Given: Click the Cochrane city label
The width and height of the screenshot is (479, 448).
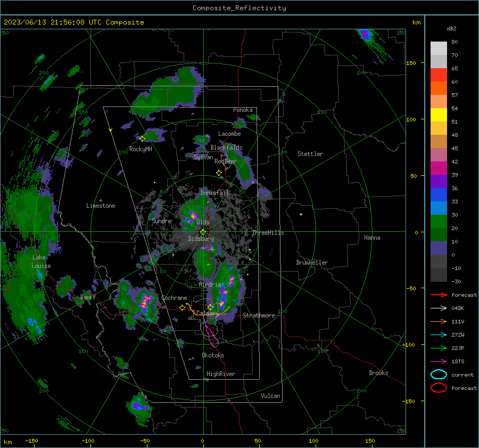Looking at the screenshot, I should pos(174,298).
